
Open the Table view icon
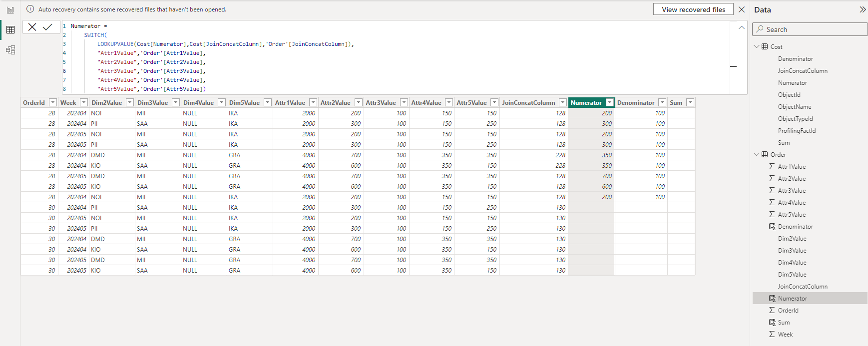10,30
